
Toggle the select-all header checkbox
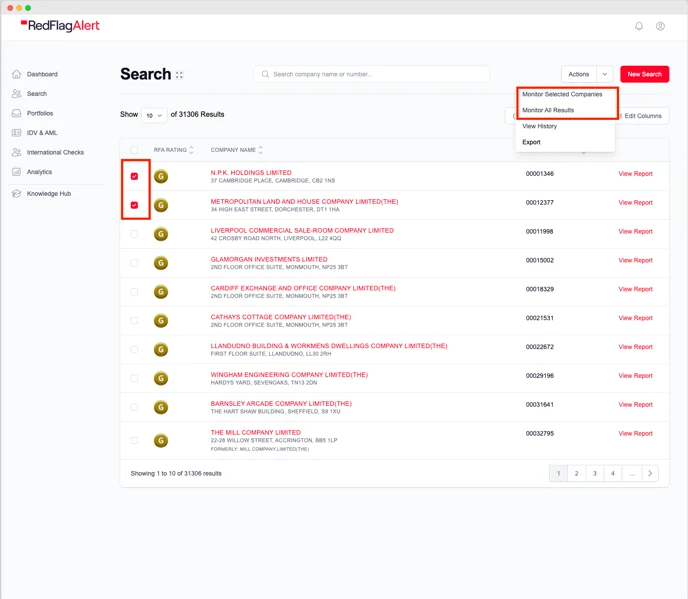(134, 150)
